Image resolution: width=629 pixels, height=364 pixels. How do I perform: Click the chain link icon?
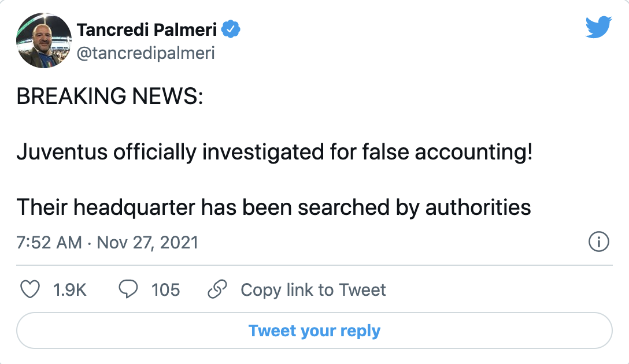(x=216, y=289)
